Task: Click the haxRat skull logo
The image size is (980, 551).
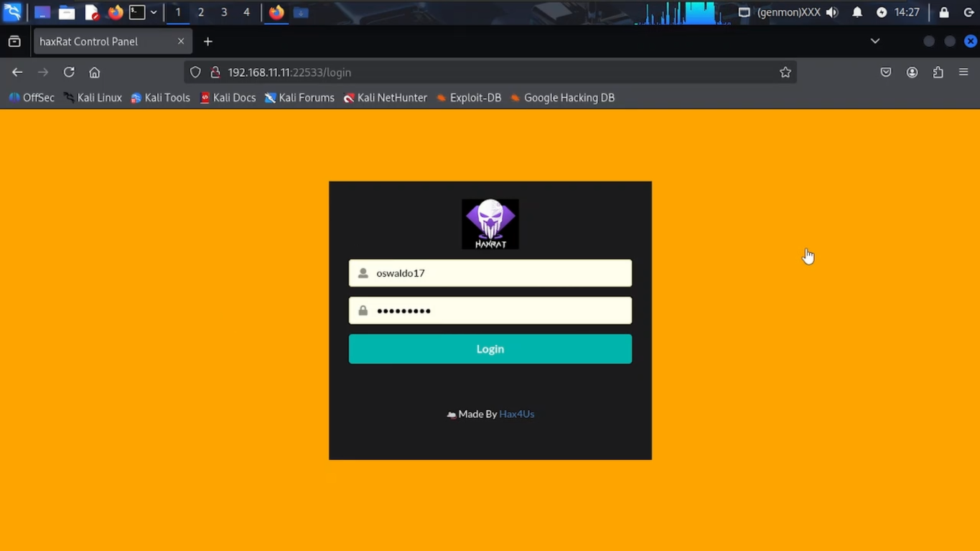Action: [490, 224]
